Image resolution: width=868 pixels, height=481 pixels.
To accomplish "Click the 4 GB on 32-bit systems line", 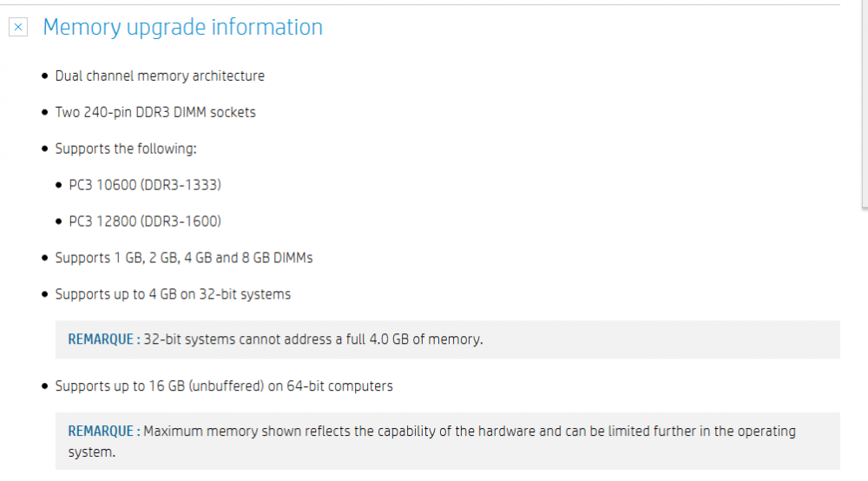I will 173,294.
